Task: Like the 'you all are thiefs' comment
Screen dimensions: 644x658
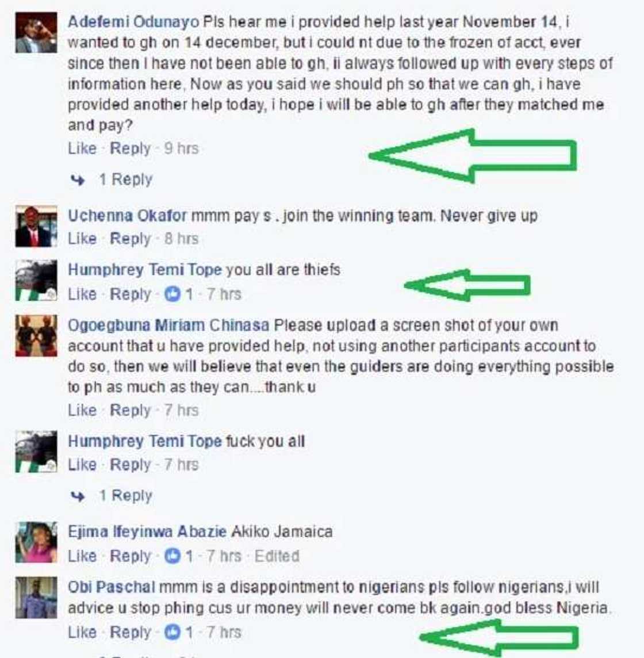Action: tap(82, 294)
